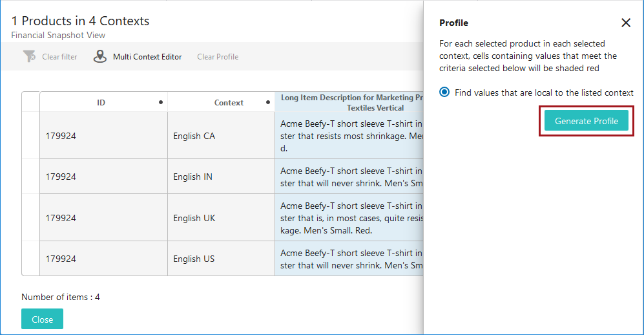Click the Clear Profile toolbar option
Screen dimensions: 644x335
click(218, 57)
